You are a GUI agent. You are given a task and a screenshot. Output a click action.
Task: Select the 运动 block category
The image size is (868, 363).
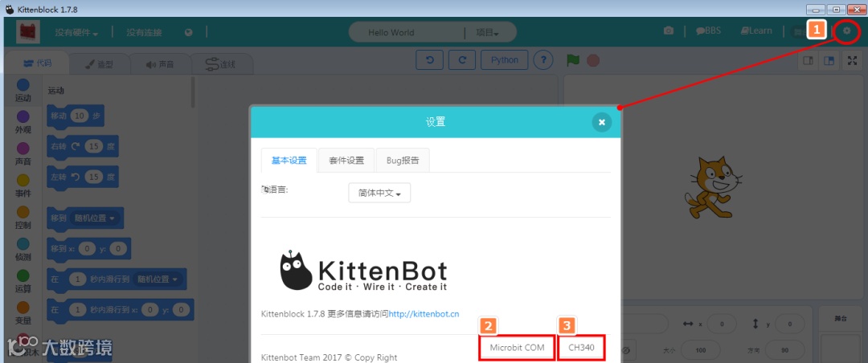click(x=23, y=91)
